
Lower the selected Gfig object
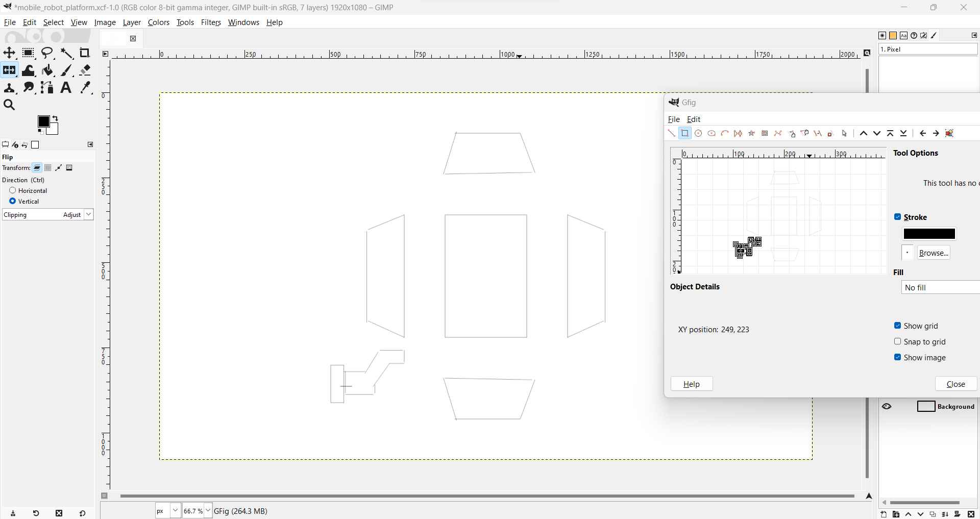click(877, 133)
